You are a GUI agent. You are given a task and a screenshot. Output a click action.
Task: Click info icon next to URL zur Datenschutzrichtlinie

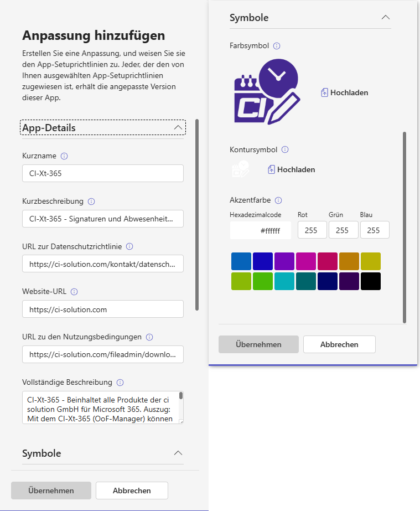click(129, 246)
